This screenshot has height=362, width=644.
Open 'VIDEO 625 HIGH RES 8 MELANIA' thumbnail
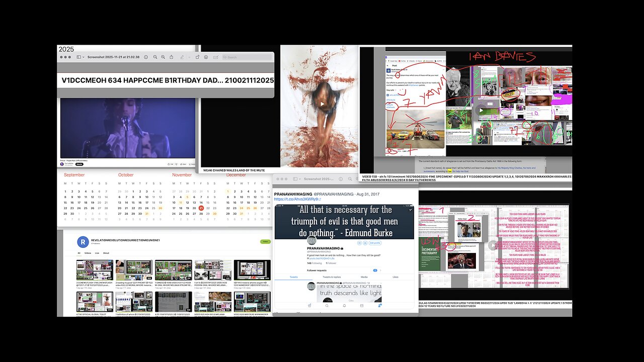(x=213, y=302)
